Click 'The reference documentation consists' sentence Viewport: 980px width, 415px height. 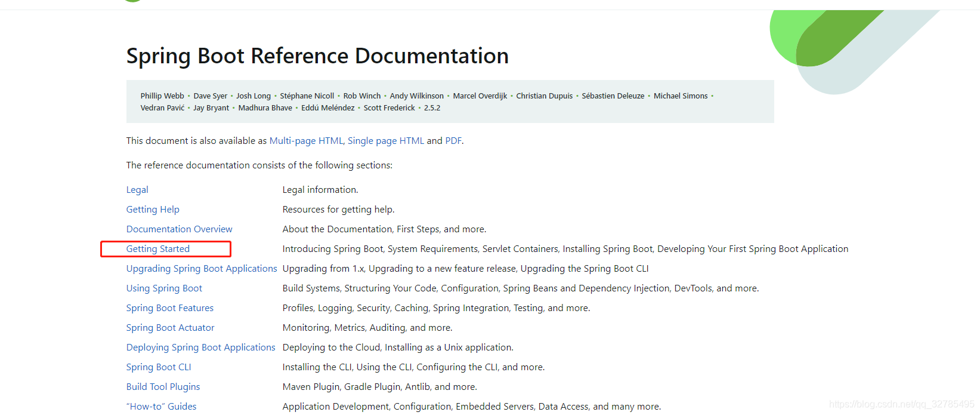click(259, 165)
